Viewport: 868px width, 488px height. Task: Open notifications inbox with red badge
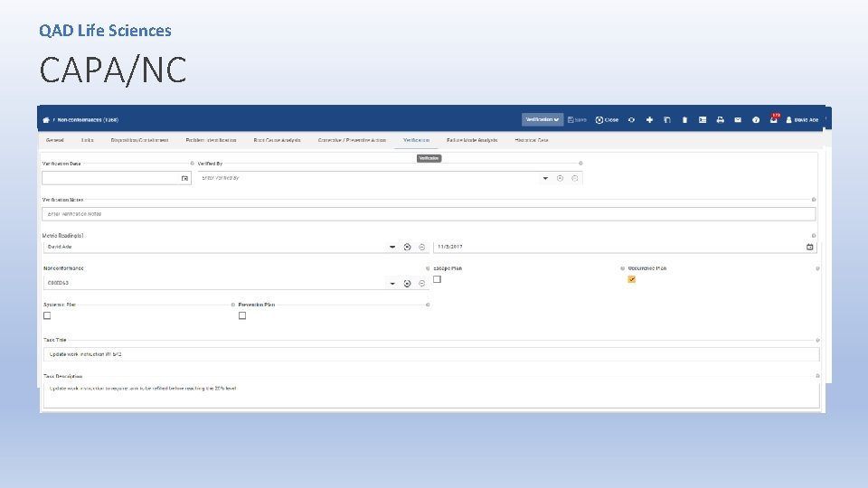click(x=774, y=119)
